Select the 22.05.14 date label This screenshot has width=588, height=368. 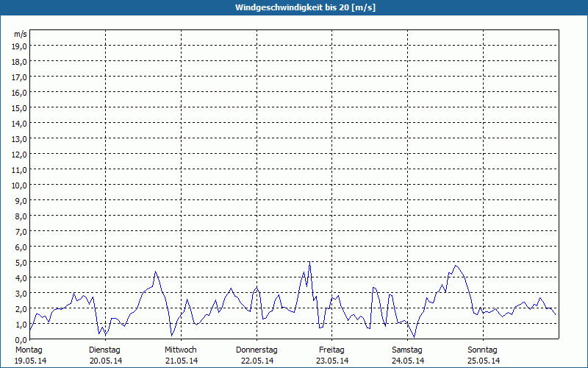(x=257, y=361)
